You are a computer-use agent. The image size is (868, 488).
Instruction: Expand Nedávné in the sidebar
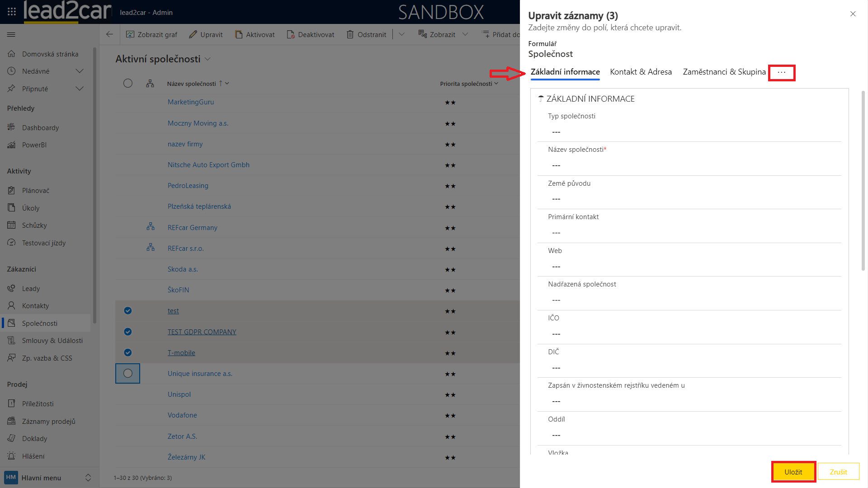tap(80, 71)
